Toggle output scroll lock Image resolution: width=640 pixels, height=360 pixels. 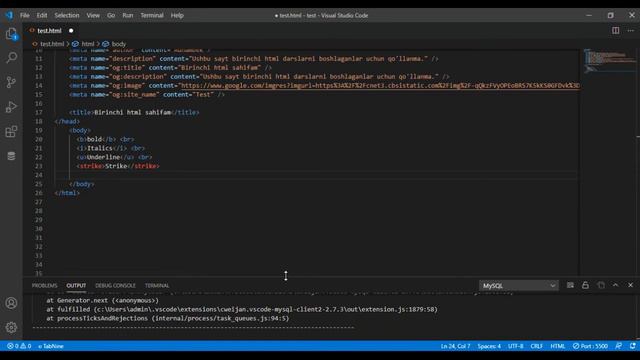[585, 285]
